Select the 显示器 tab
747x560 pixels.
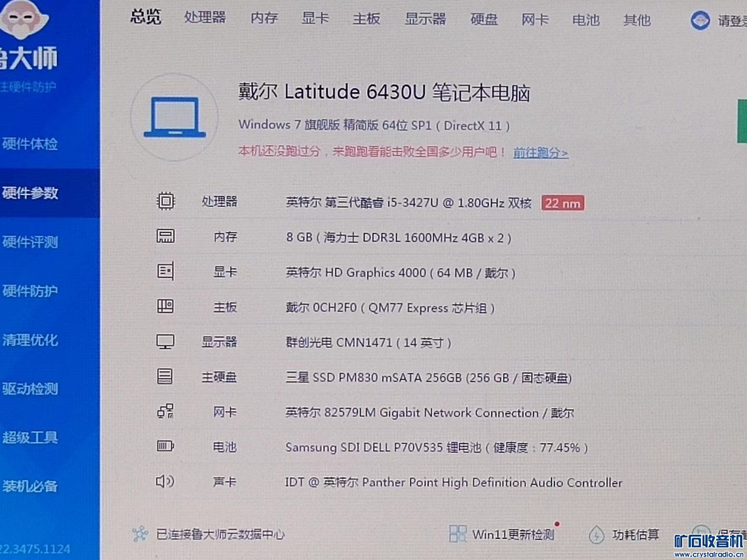[425, 19]
